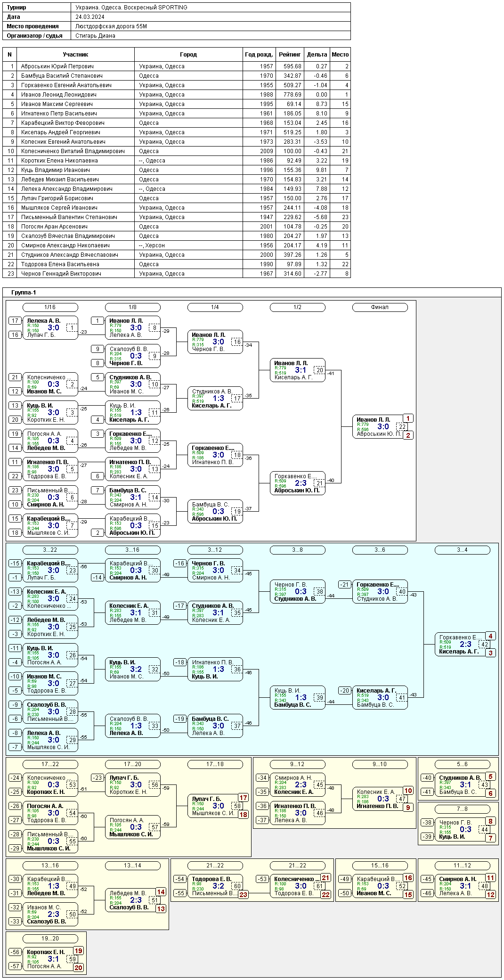Viewport: 504px width, 980px height.
Task: Open semifinal match Иванов Л. Л. vs Киселарь А. Г.
Action: [x=297, y=370]
